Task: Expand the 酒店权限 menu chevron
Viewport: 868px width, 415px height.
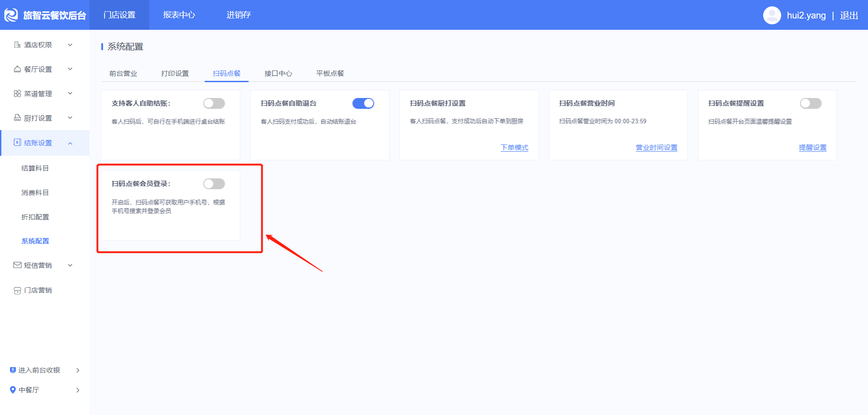Action: [x=70, y=45]
